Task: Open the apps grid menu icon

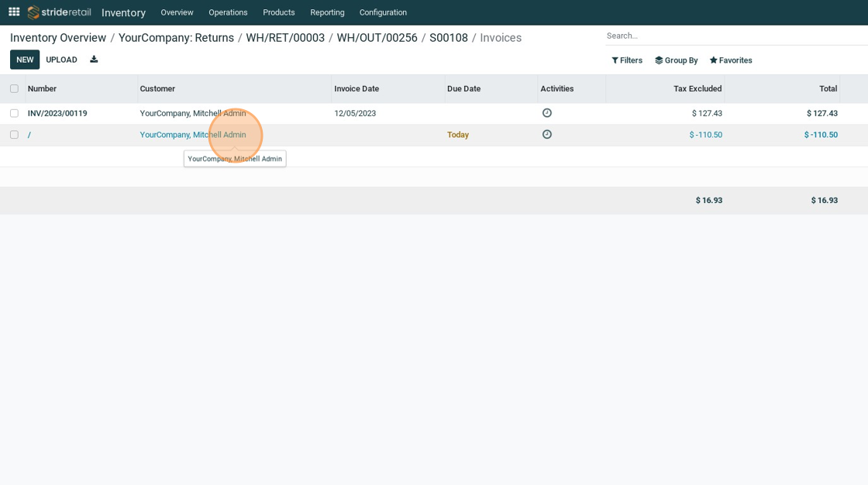Action: click(x=15, y=12)
